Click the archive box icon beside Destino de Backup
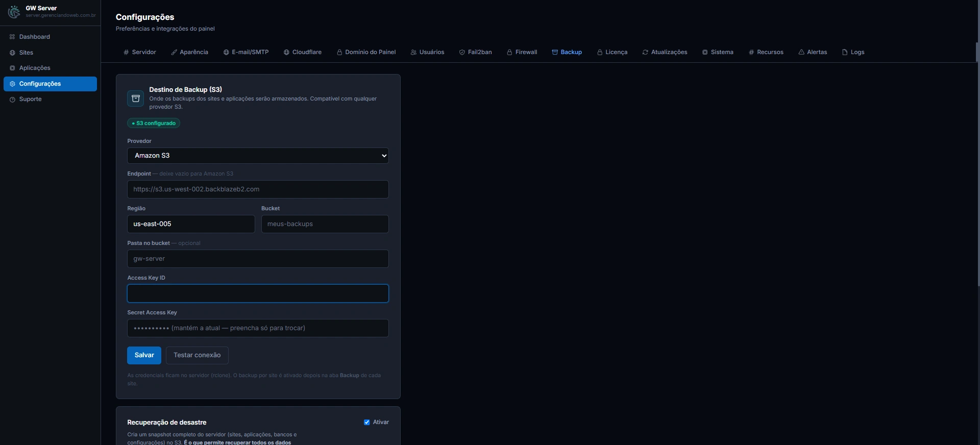This screenshot has height=445, width=980. click(x=136, y=98)
